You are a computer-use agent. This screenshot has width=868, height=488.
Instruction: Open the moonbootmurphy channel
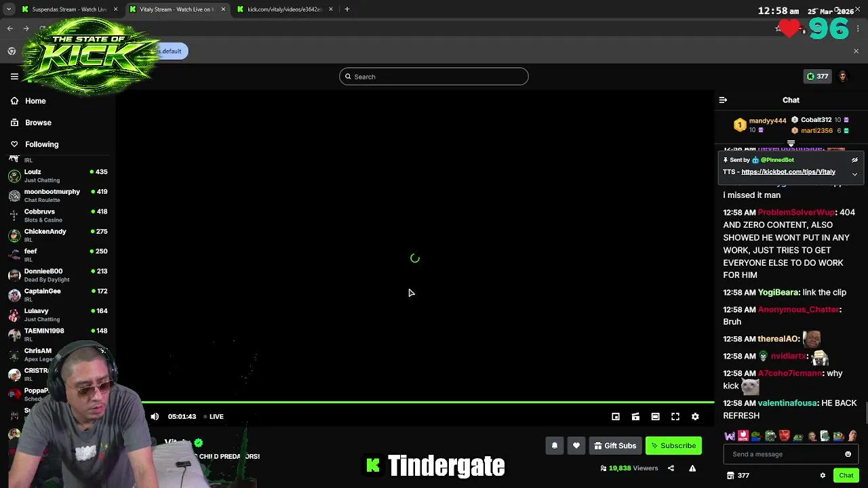coord(58,195)
